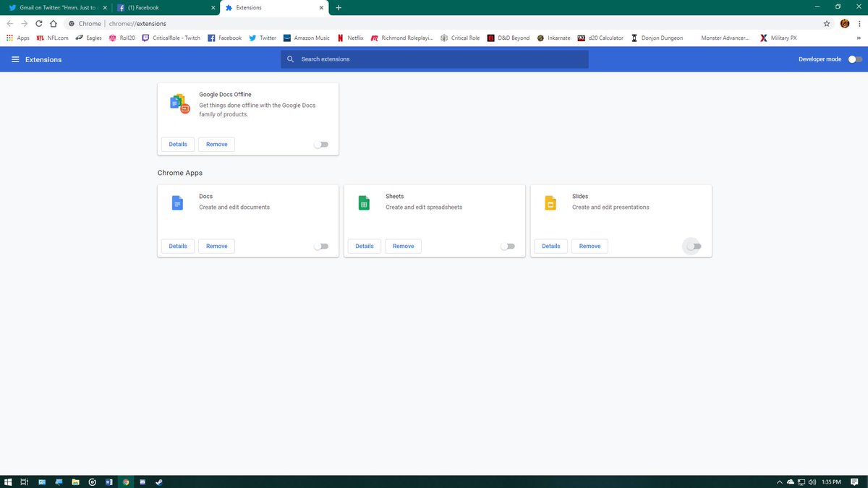The width and height of the screenshot is (868, 488).
Task: Open the Critical Role bookmark
Action: coord(460,38)
